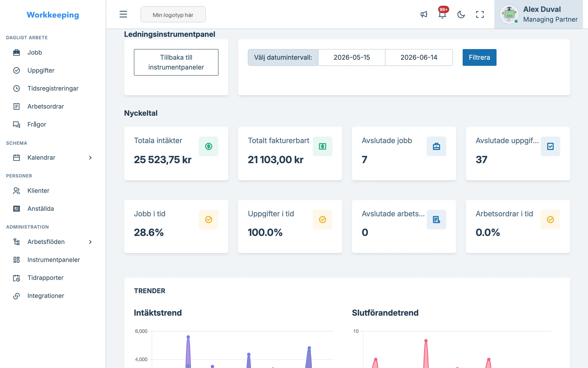Open Instrumentpaneler in sidebar

[53, 260]
